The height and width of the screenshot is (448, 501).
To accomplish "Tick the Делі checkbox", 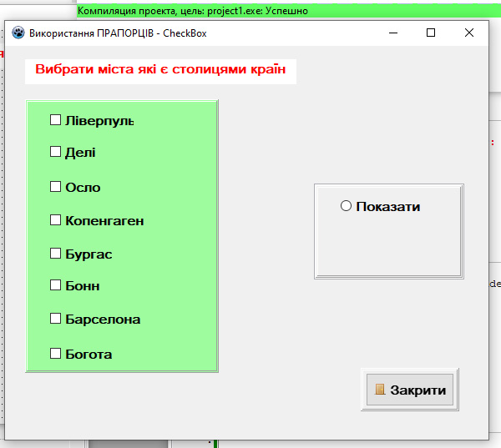I will (x=56, y=152).
